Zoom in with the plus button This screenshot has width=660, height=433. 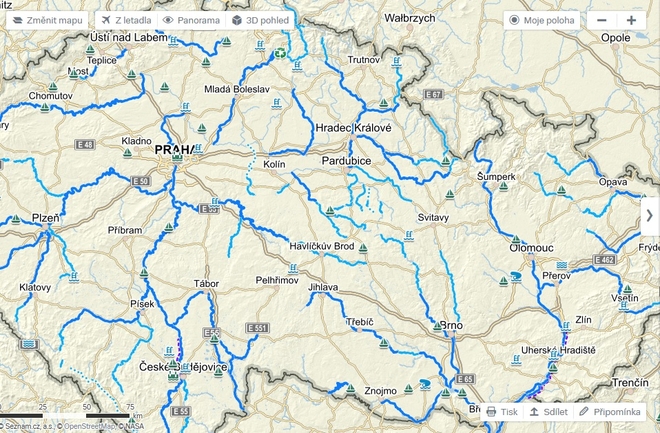631,20
